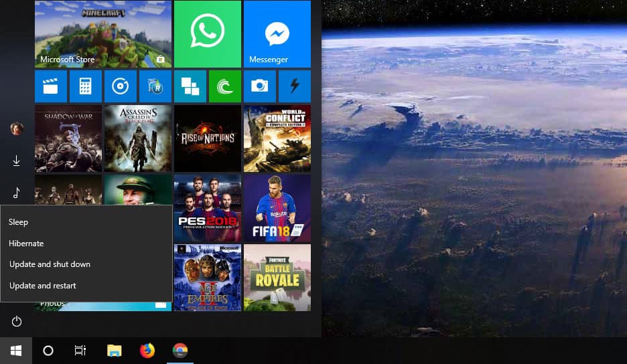Open the game tile below Shadow of War
The height and width of the screenshot is (364, 627).
coord(68,190)
